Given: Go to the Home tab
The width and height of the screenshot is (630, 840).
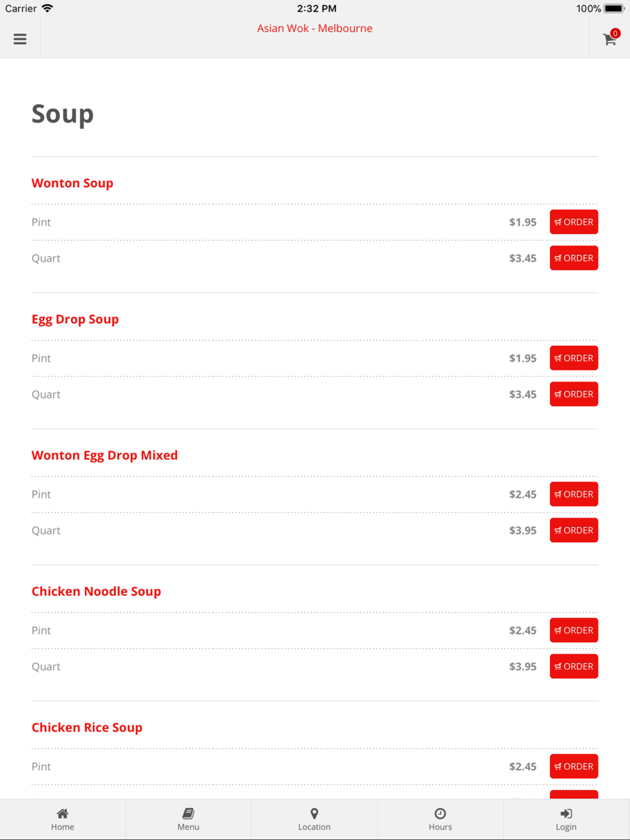Looking at the screenshot, I should coord(62,819).
